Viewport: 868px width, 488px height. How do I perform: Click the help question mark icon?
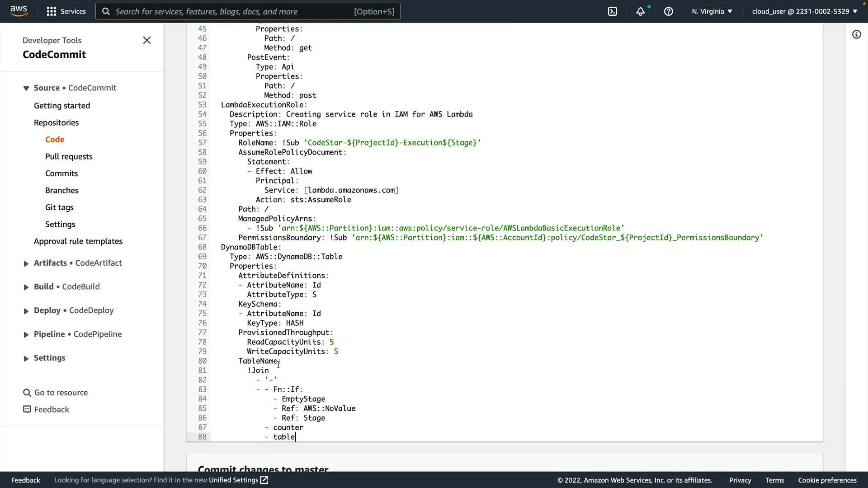point(668,11)
